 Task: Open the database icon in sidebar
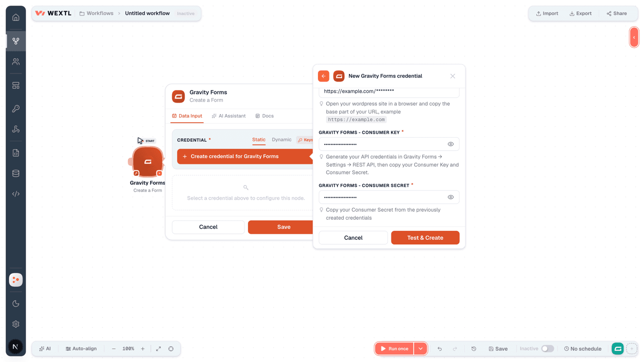16,173
